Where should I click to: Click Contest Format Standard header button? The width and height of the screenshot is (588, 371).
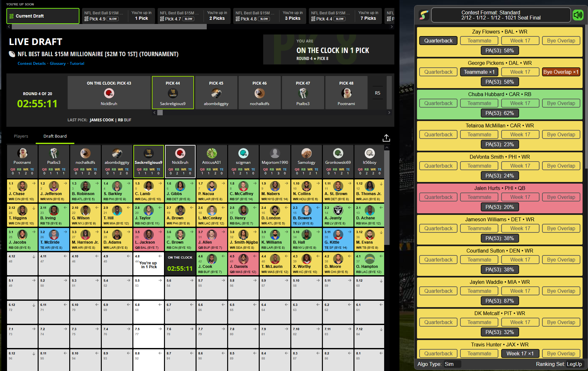click(501, 15)
